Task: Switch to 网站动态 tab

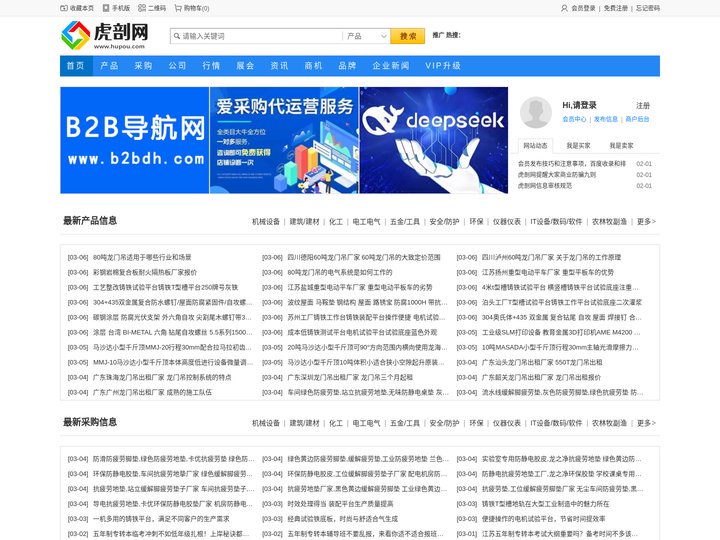Action: 535,146
